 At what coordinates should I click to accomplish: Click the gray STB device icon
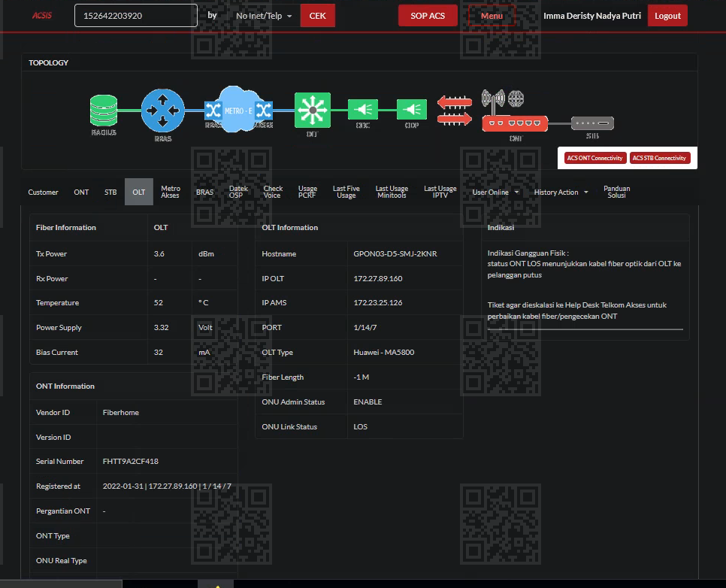(592, 123)
